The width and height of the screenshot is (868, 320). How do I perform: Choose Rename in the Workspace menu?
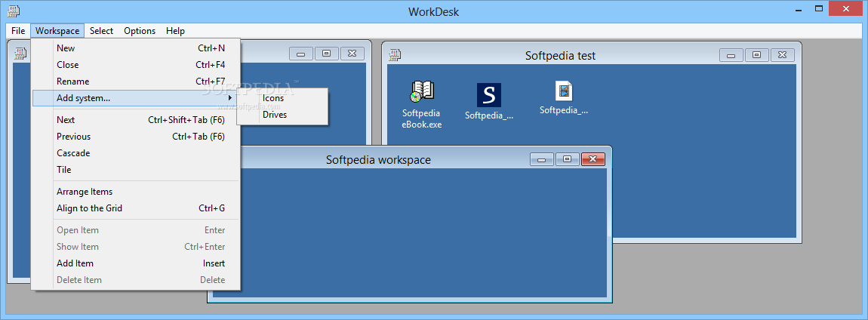[x=136, y=82]
